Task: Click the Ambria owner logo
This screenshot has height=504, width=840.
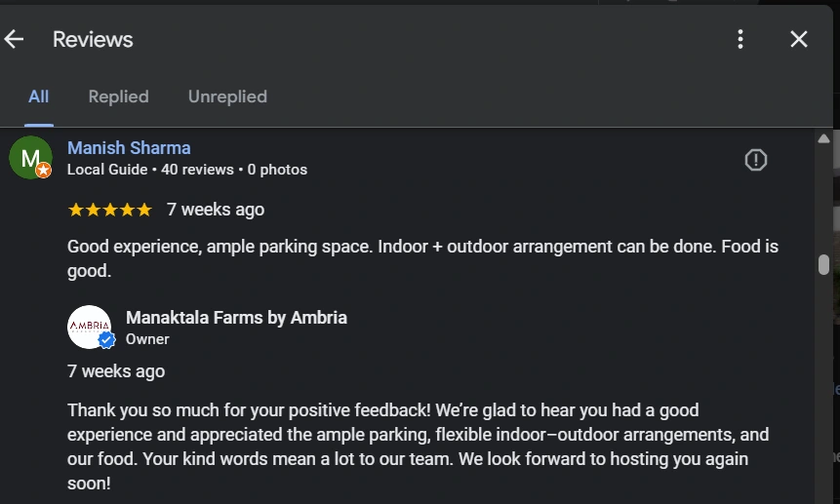Action: point(87,326)
